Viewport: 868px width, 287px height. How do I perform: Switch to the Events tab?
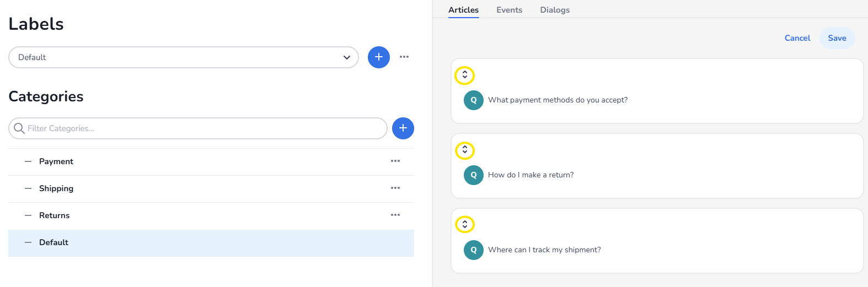point(509,10)
